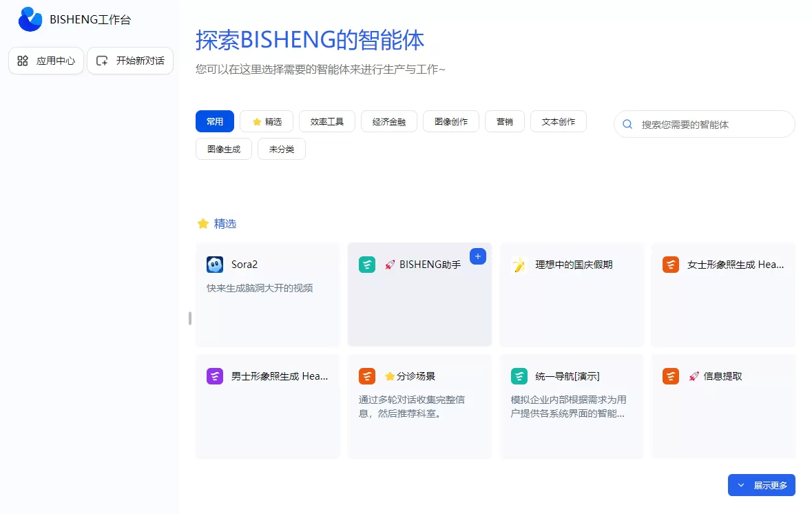Screen dimensions: 812x514
Task: Click 展示更多 to show more agents
Action: pos(761,486)
